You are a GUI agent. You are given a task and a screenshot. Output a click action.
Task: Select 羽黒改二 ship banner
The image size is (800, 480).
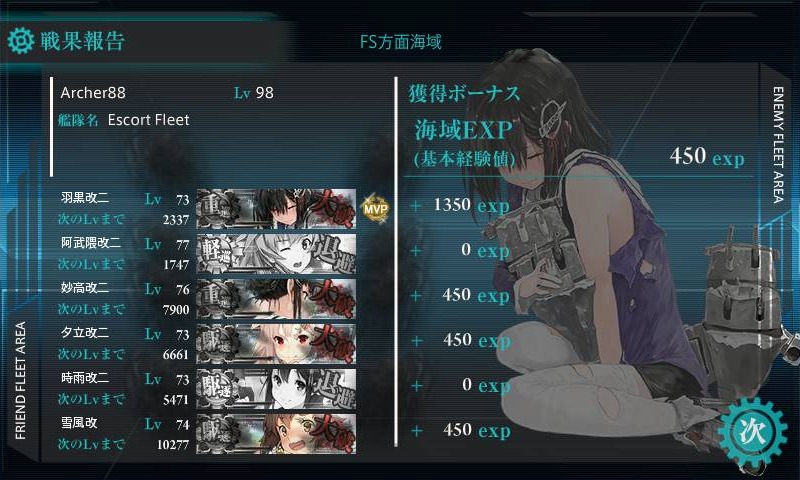click(276, 208)
